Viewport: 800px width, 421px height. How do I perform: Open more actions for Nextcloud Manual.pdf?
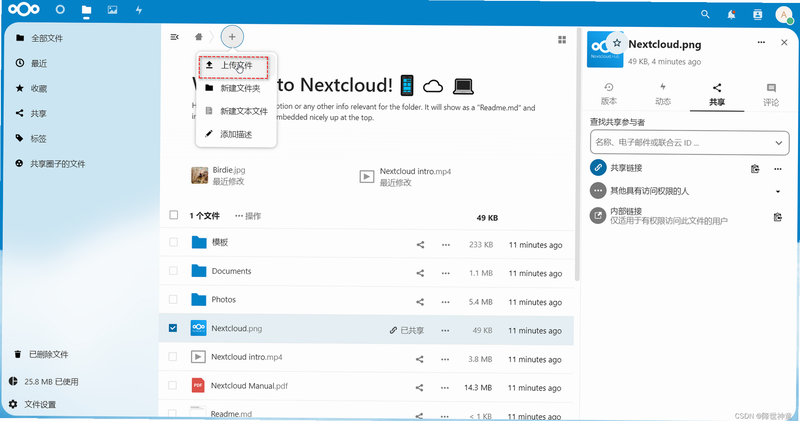445,388
